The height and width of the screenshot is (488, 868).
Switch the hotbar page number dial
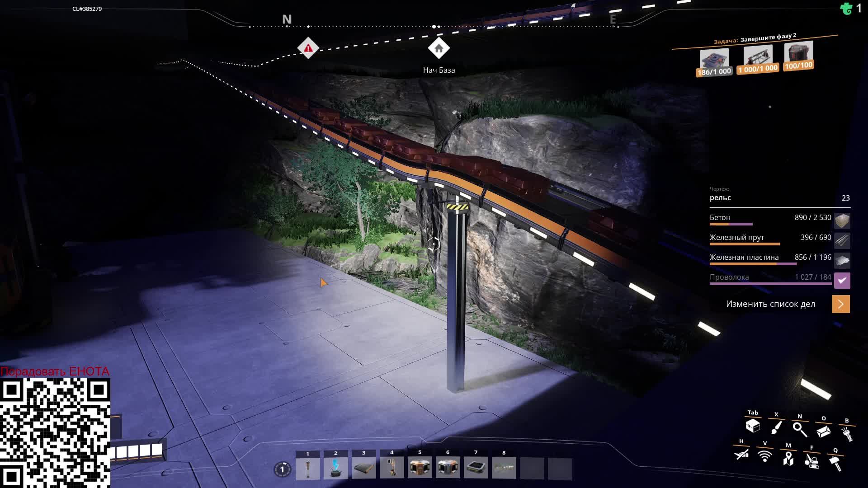point(282,469)
